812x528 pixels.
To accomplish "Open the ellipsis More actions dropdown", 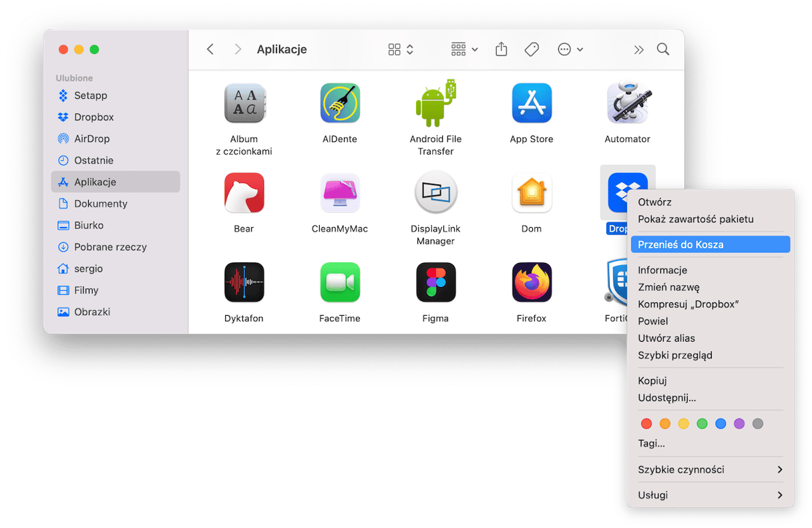I will (x=570, y=49).
